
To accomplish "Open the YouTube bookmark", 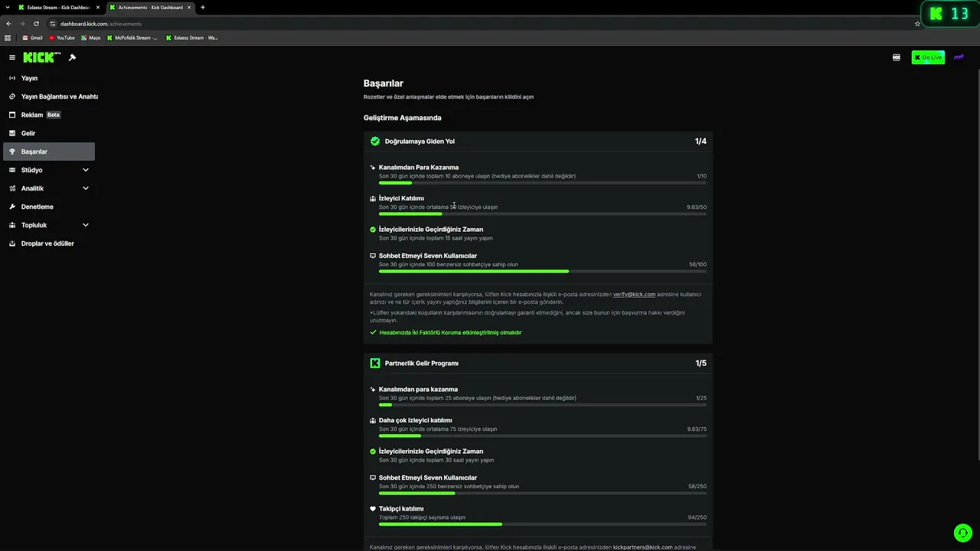I will pos(62,37).
